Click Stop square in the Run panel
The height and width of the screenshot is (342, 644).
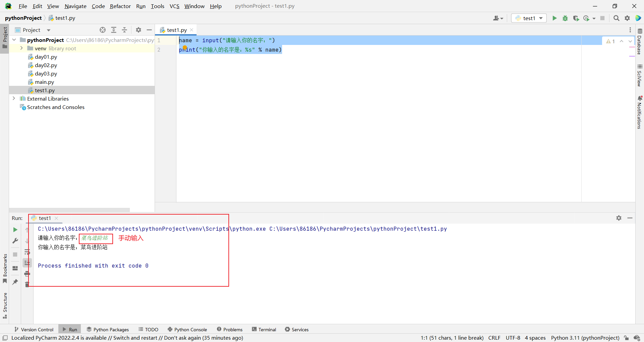(x=15, y=254)
